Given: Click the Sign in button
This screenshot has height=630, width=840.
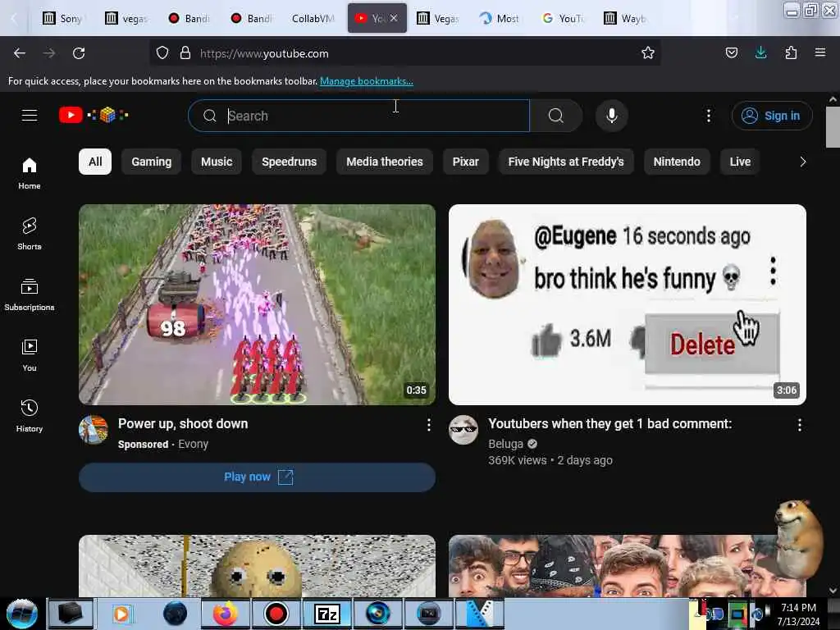Looking at the screenshot, I should point(772,116).
